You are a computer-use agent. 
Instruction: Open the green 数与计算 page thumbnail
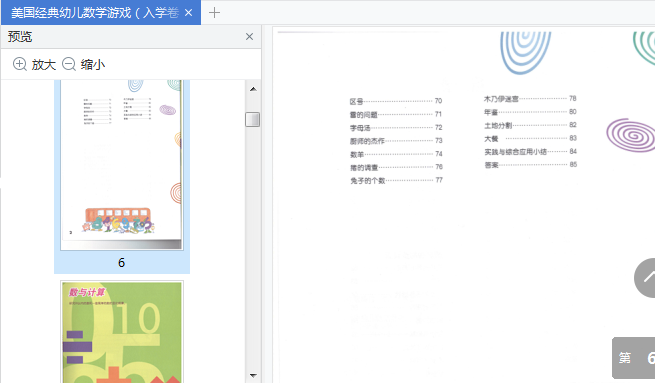[122, 332]
